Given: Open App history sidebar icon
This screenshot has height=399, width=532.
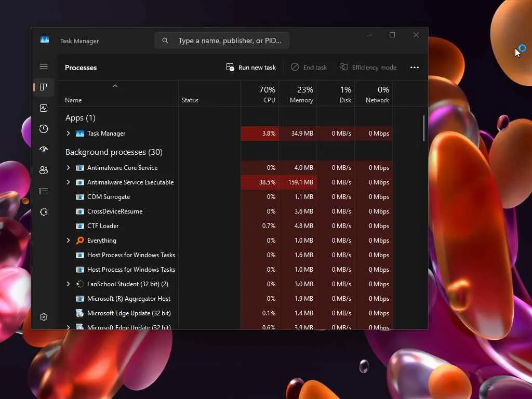Looking at the screenshot, I should (x=44, y=129).
